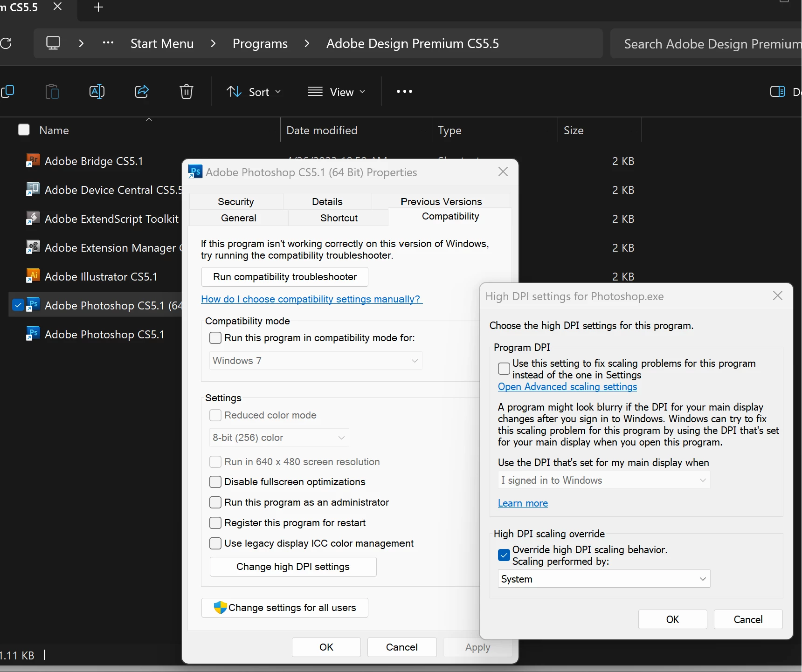Open the See more ellipsis in toolbar
802x672 pixels.
404,91
